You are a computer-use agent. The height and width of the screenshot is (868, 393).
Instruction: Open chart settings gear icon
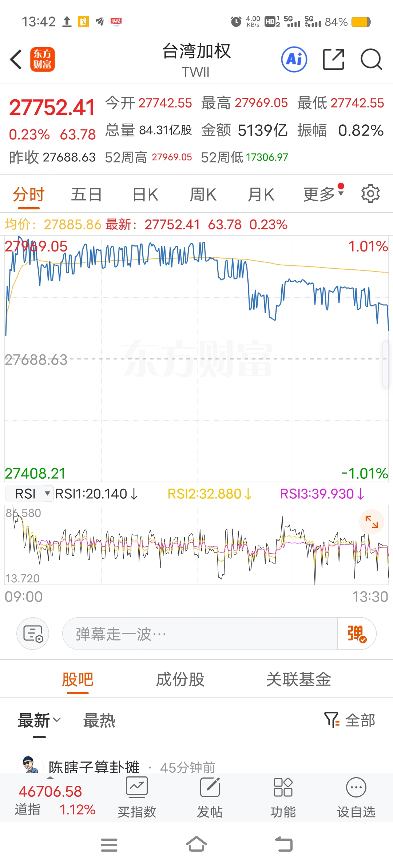(370, 194)
